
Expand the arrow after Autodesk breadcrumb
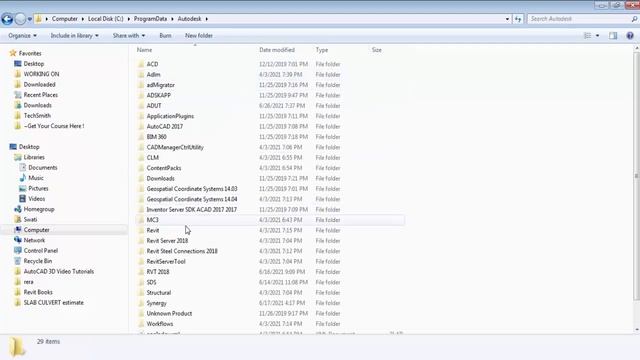207,19
